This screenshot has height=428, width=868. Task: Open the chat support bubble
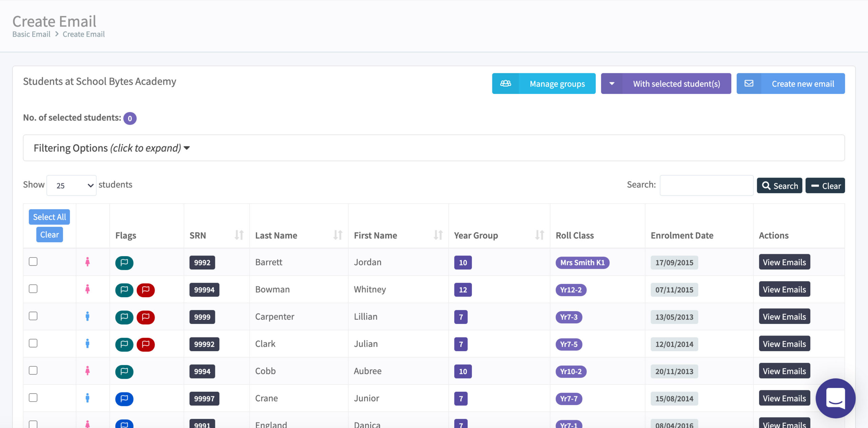(835, 399)
